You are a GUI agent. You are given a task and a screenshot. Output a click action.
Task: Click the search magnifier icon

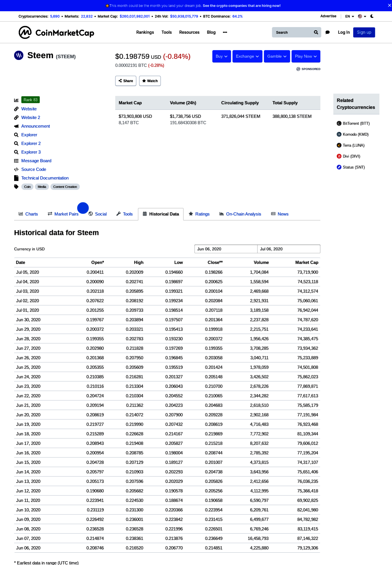[x=316, y=32]
